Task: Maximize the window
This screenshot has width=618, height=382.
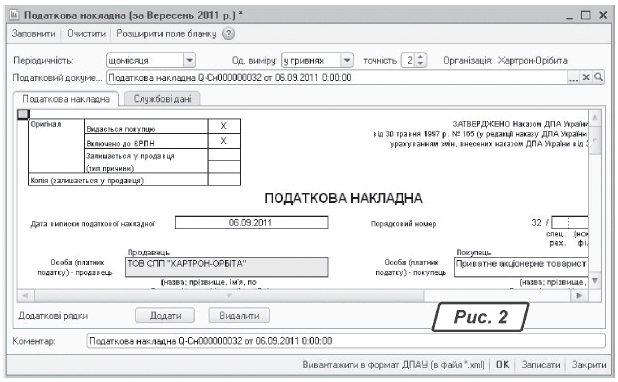Action: click(586, 15)
